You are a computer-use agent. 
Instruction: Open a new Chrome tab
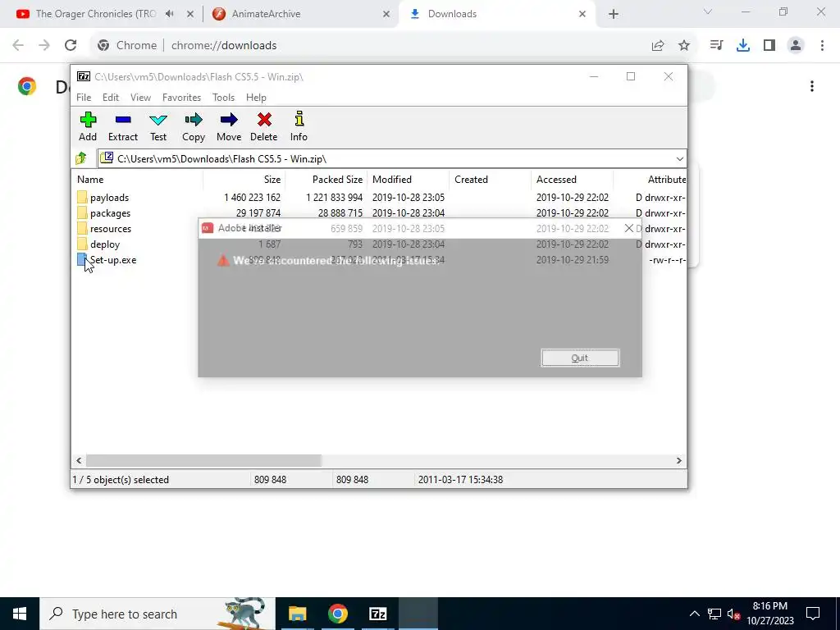[x=614, y=14]
